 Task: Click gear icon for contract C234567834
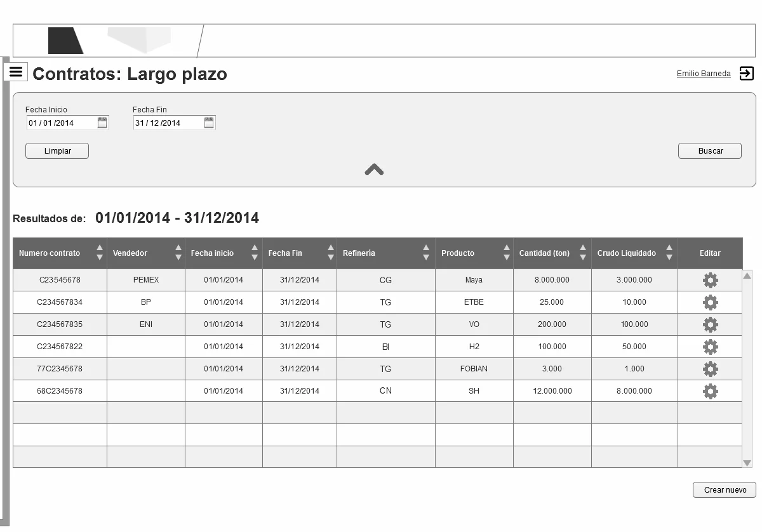tap(710, 302)
